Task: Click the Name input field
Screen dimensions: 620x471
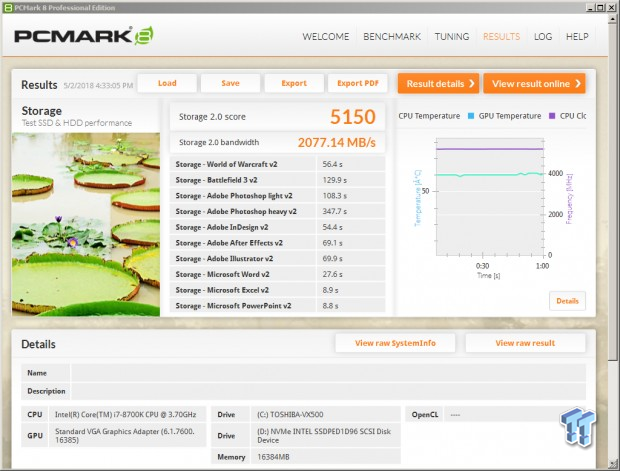Action: tap(329, 373)
